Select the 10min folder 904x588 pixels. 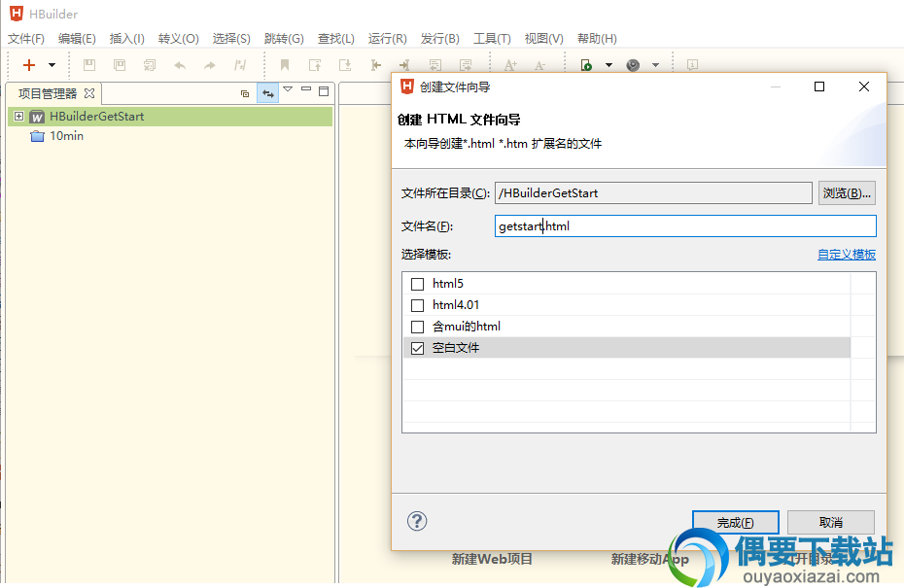coord(66,136)
